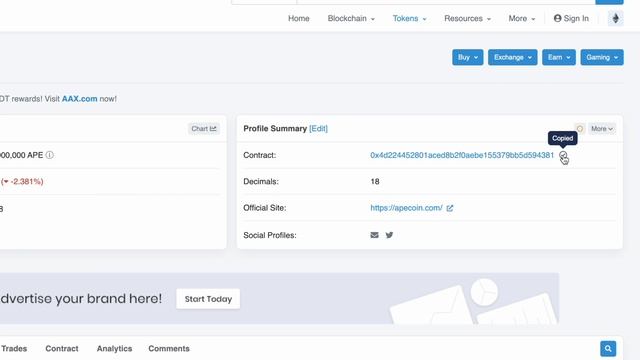Open the Buy dropdown button
Image resolution: width=640 pixels, height=360 pixels.
tap(468, 57)
